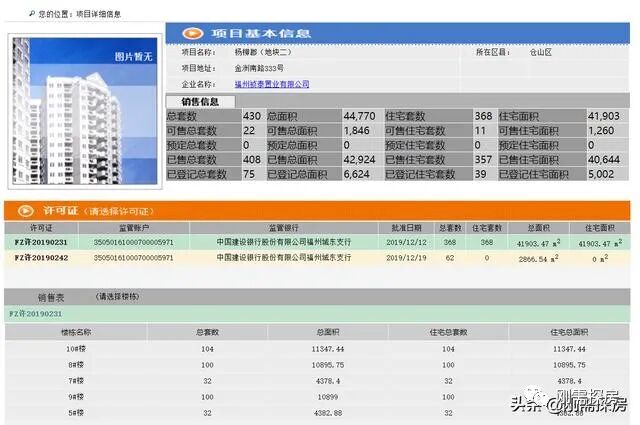Click the 5#楼 total area 4382.88 under 总面积
The height and width of the screenshot is (425, 640).
click(x=328, y=413)
